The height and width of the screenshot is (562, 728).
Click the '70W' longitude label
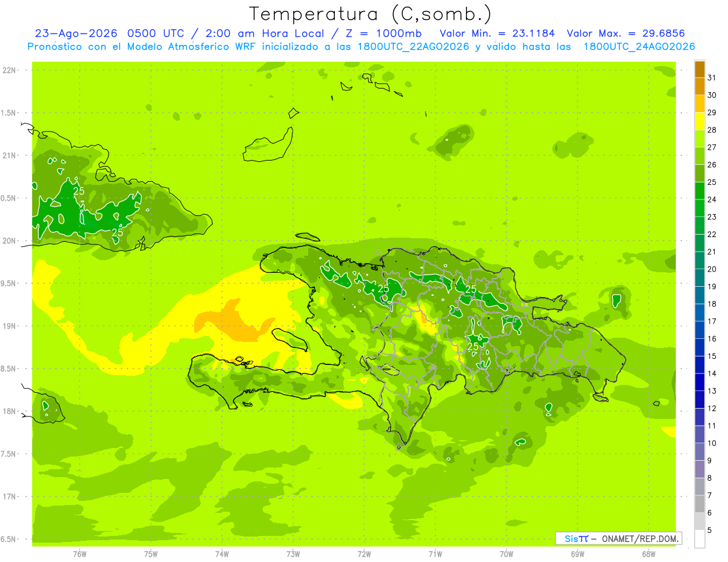coord(507,554)
